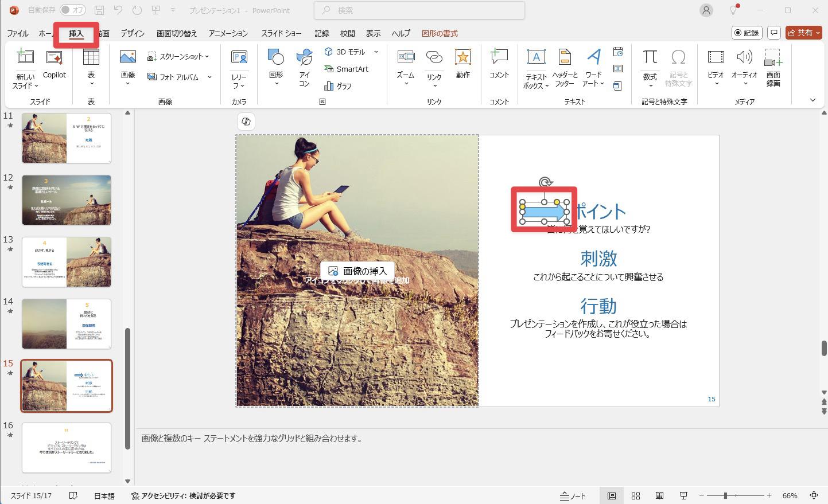Insert WordArt (ワードアート)
The height and width of the screenshot is (504, 828).
pyautogui.click(x=594, y=68)
